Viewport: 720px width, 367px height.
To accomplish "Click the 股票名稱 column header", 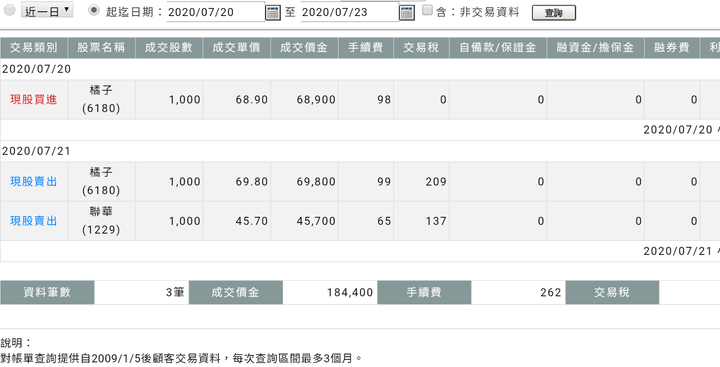I will pos(101,48).
